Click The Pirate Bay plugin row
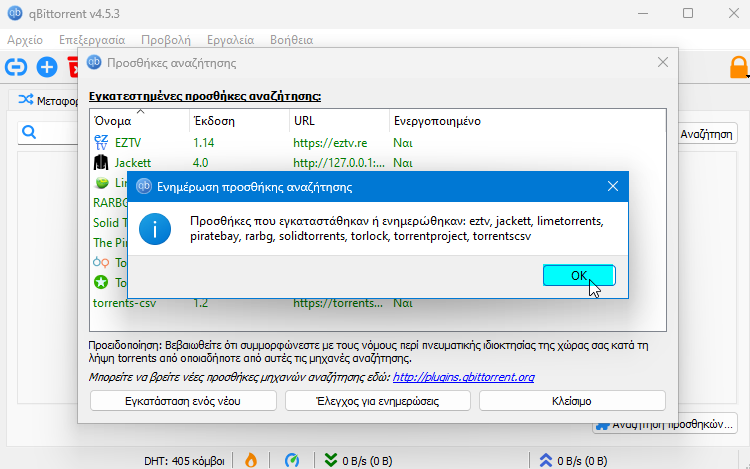The image size is (750, 469). pos(110,242)
